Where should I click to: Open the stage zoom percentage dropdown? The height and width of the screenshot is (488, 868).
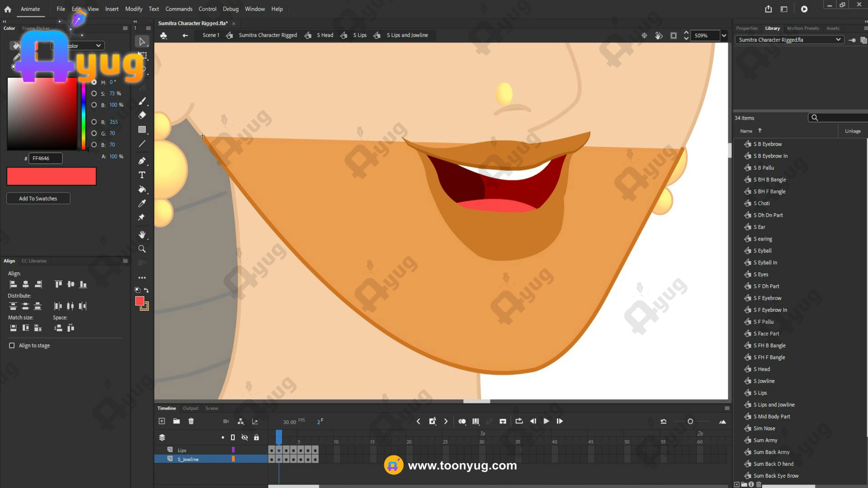pos(724,36)
